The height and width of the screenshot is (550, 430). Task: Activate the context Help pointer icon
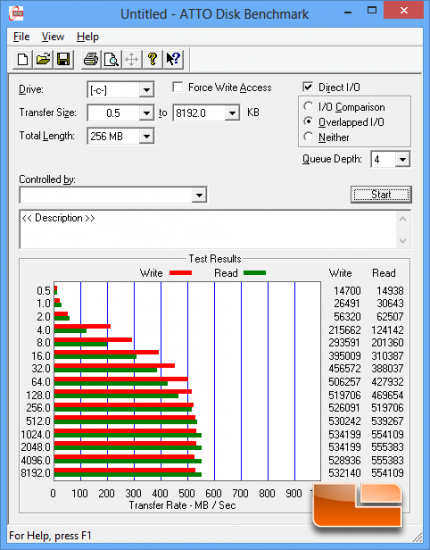pyautogui.click(x=173, y=59)
